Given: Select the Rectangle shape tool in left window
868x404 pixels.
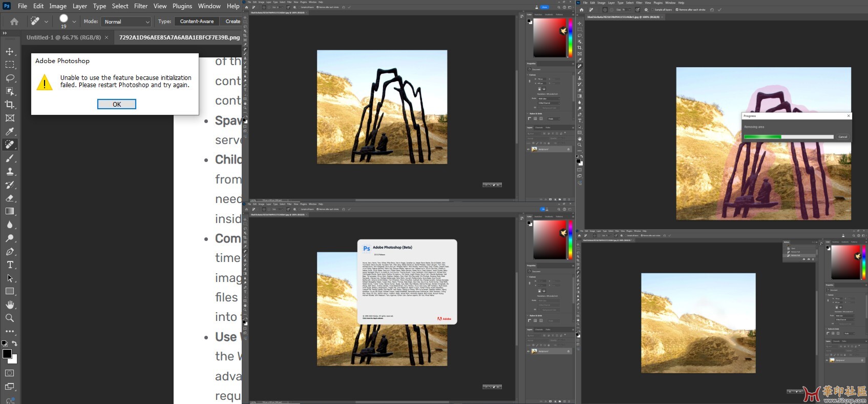Looking at the screenshot, I should [10, 291].
